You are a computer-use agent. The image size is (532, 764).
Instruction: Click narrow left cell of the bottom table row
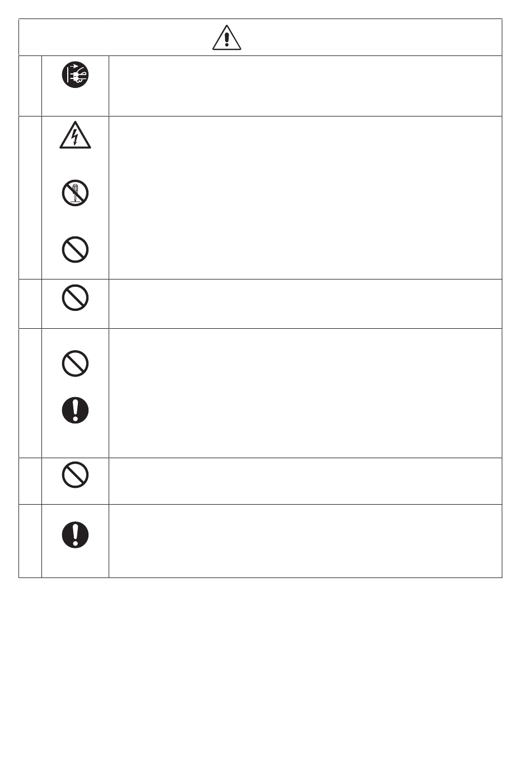click(x=30, y=541)
